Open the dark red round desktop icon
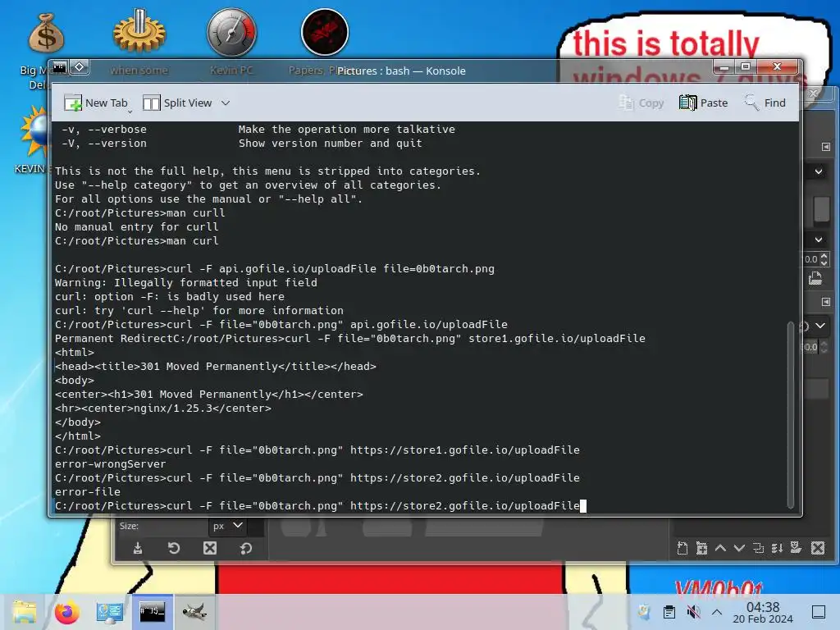840x630 pixels. click(325, 32)
